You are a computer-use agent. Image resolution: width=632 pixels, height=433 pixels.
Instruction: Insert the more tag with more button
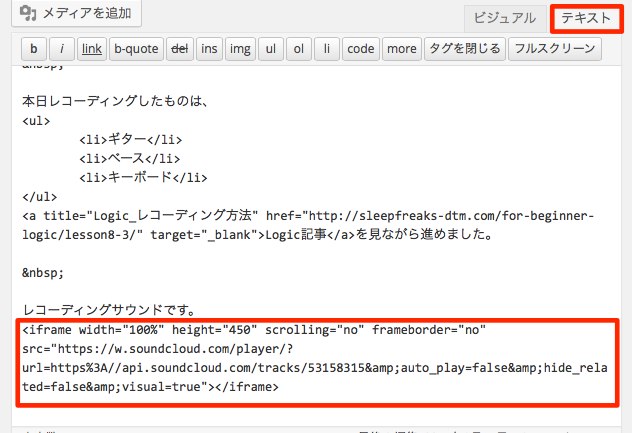tap(402, 49)
